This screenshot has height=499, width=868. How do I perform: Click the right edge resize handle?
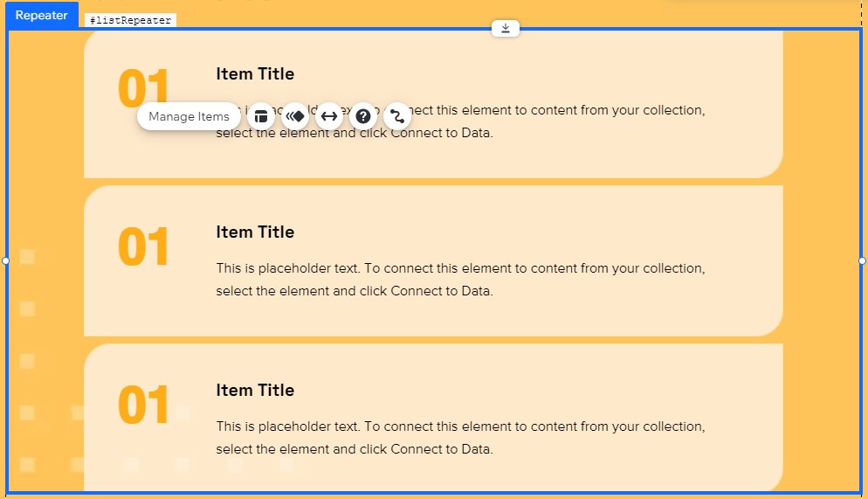point(863,260)
